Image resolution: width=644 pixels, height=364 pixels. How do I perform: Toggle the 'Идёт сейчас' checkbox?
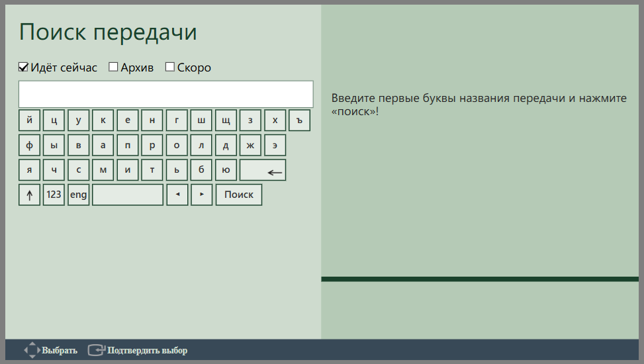point(23,67)
